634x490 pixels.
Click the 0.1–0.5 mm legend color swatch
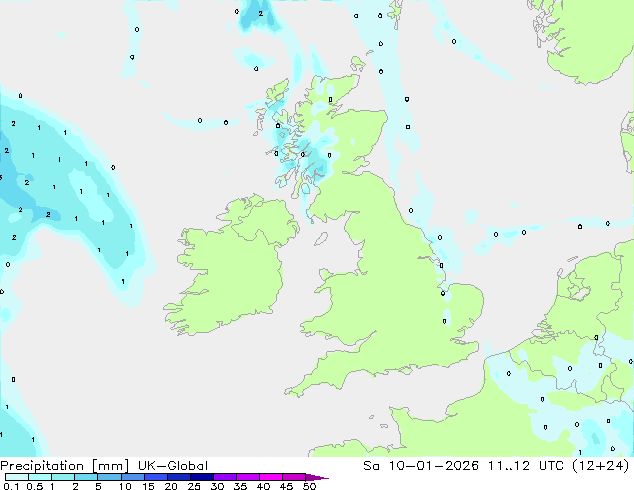[17, 477]
